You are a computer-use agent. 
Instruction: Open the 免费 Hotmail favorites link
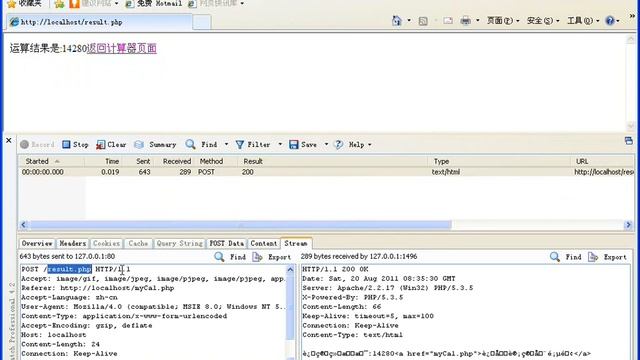tap(153, 4)
